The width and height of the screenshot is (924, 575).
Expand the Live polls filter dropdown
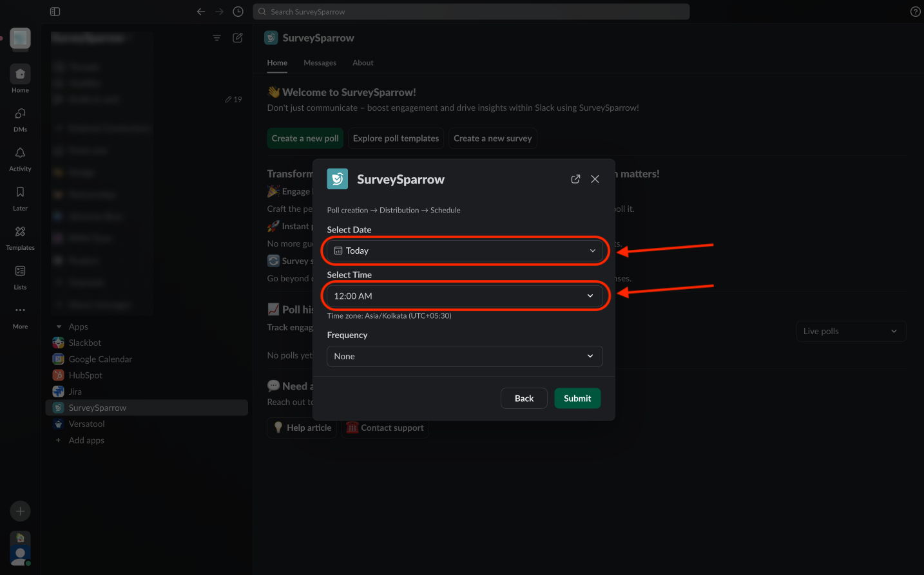click(851, 331)
